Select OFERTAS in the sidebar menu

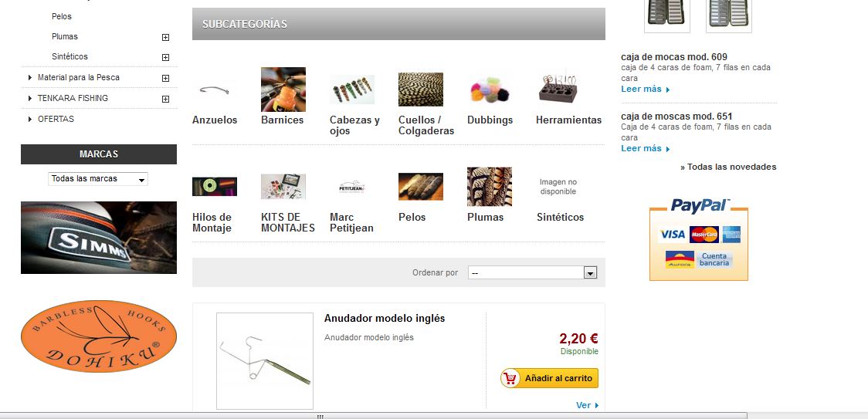click(56, 119)
